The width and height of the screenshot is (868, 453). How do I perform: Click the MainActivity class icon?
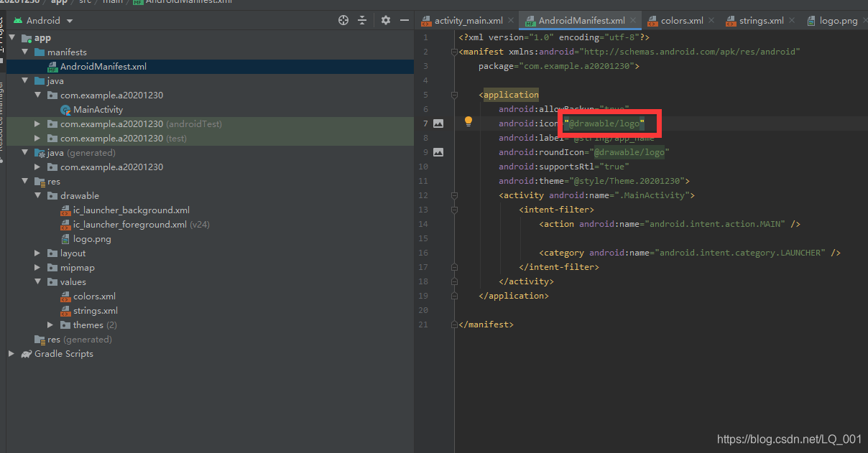(66, 110)
